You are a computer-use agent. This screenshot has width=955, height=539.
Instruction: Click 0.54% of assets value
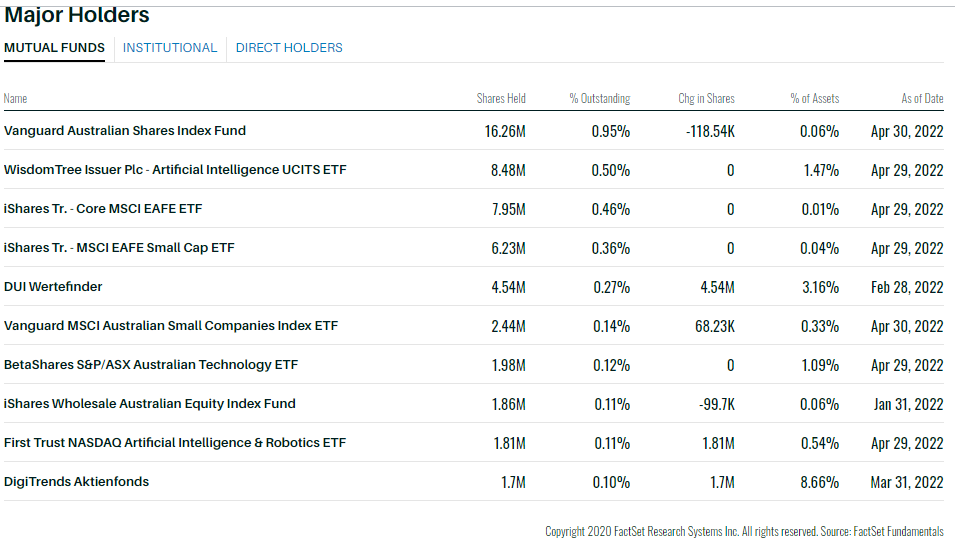pyautogui.click(x=820, y=443)
